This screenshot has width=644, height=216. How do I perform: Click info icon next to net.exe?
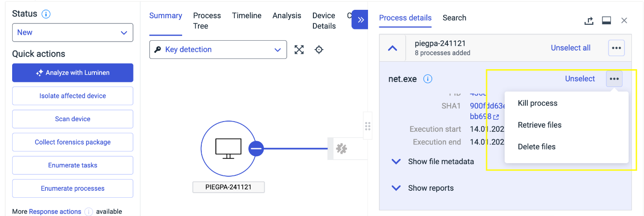tap(427, 79)
